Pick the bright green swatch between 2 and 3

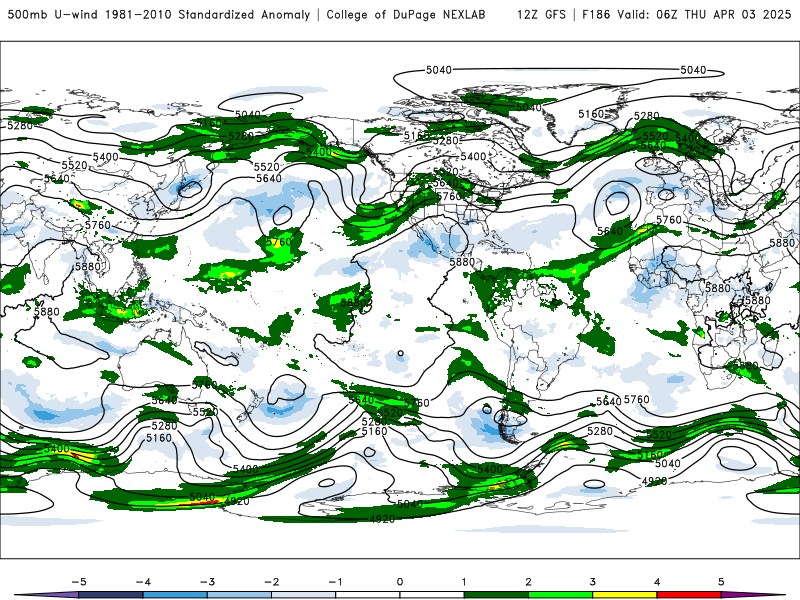click(561, 595)
